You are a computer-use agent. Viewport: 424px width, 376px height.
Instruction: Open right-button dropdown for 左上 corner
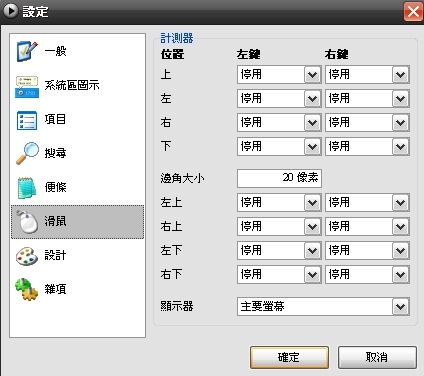click(367, 202)
